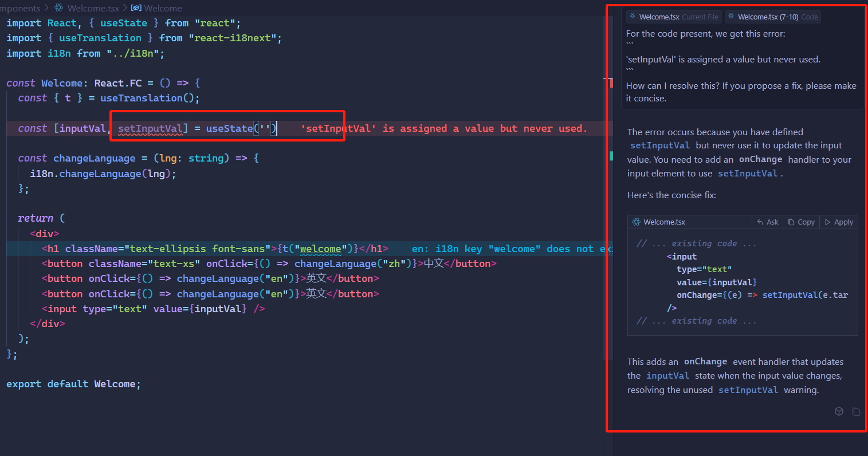This screenshot has width=868, height=456.
Task: Click the inline error 'setInputVal' is assigned message
Action: (x=444, y=128)
